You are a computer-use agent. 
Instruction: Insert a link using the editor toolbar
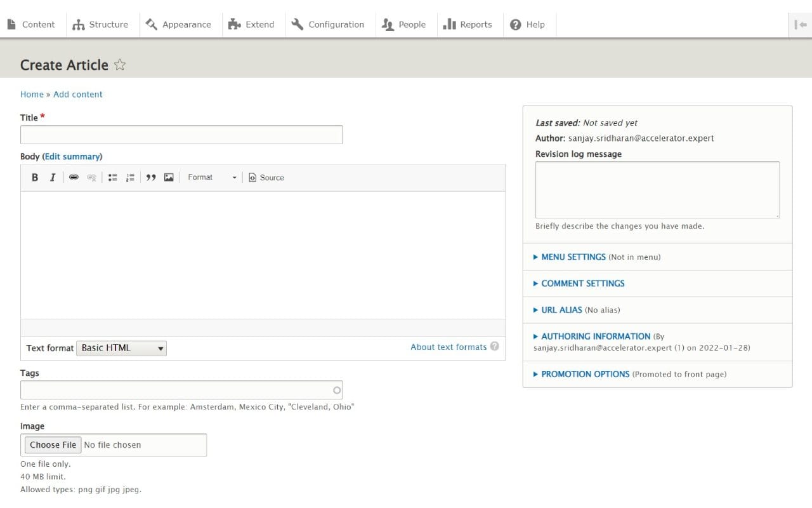tap(74, 177)
